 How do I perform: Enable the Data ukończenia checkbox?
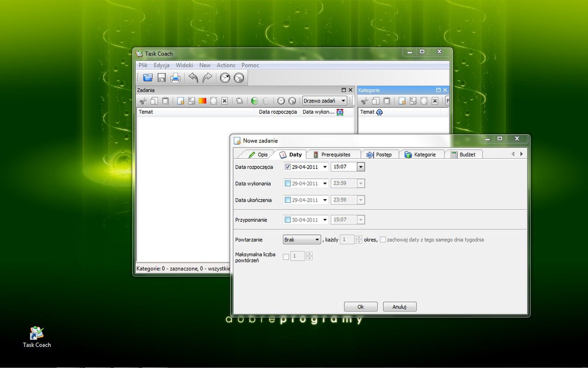[x=288, y=200]
